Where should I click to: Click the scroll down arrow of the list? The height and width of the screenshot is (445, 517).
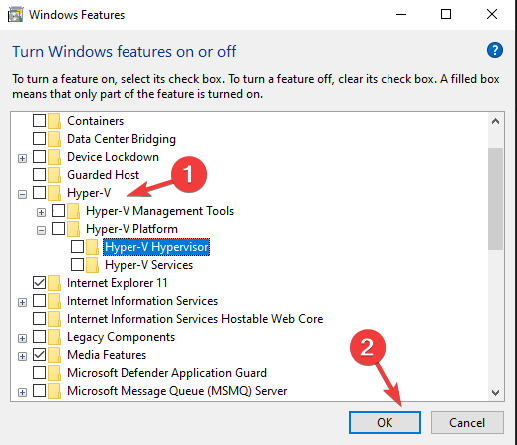click(x=495, y=393)
